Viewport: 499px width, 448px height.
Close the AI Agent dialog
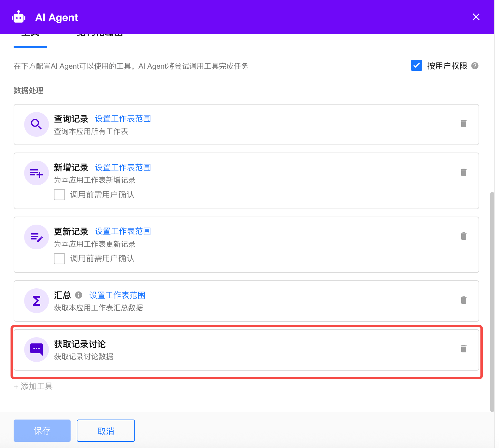[x=476, y=17]
